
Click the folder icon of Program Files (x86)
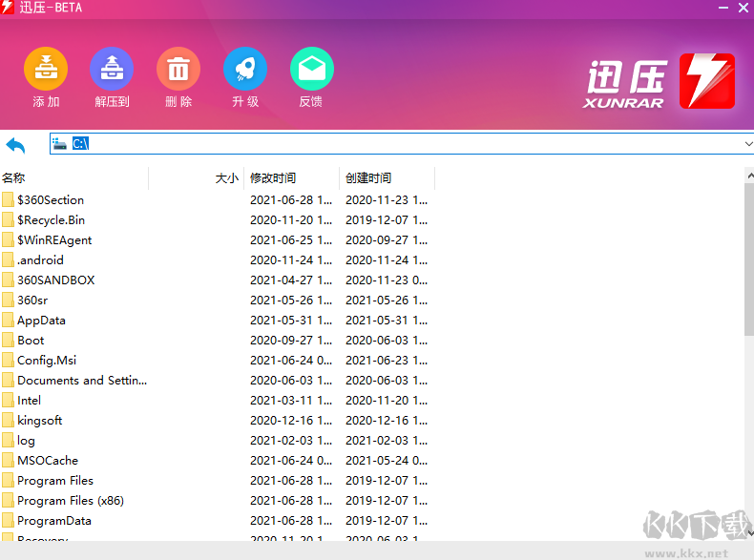coord(8,501)
